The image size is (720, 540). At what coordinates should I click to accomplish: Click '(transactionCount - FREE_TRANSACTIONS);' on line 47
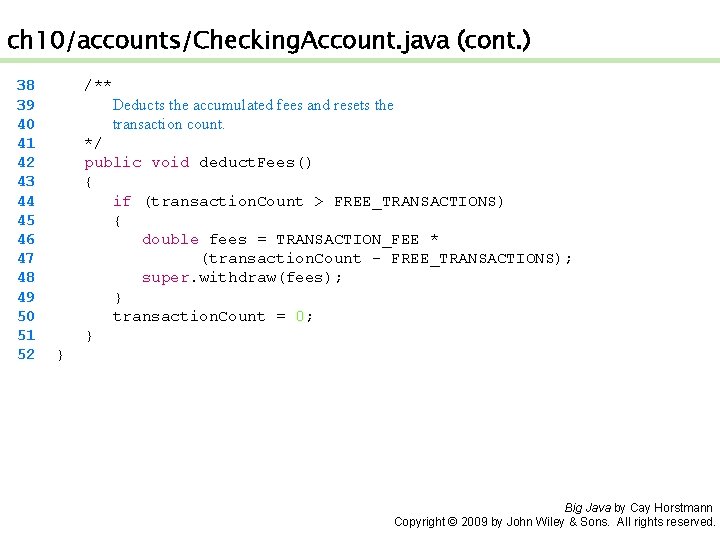point(387,259)
